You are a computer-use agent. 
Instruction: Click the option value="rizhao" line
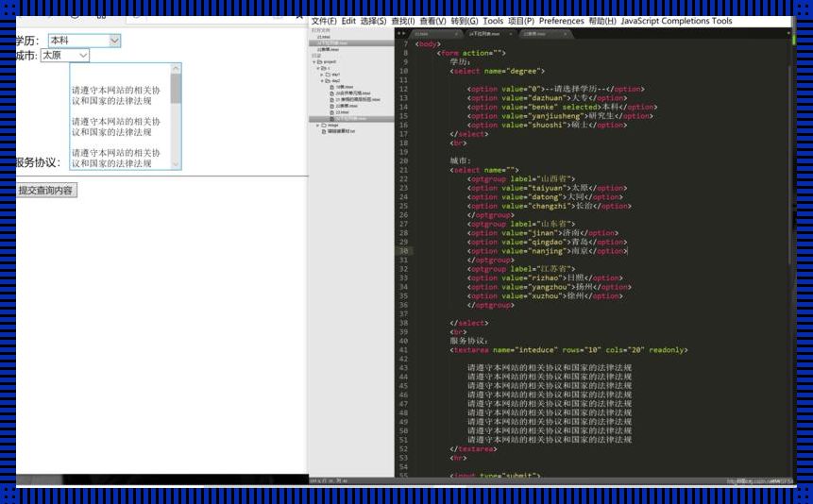point(545,277)
